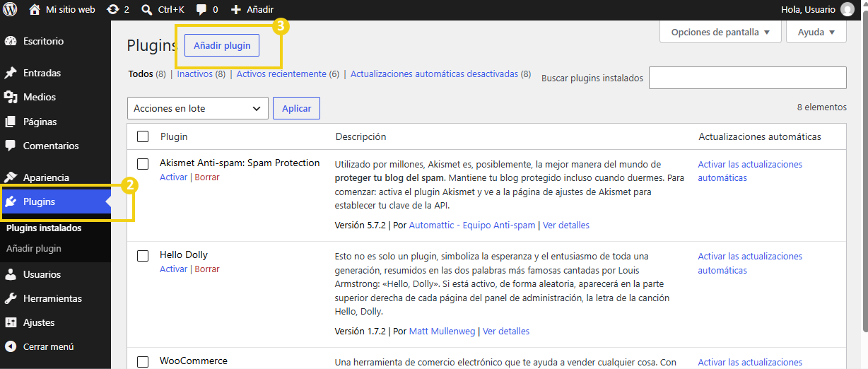Click the Ctrl+K search shortcut text
Screen dimensions: 868x369
click(x=172, y=9)
